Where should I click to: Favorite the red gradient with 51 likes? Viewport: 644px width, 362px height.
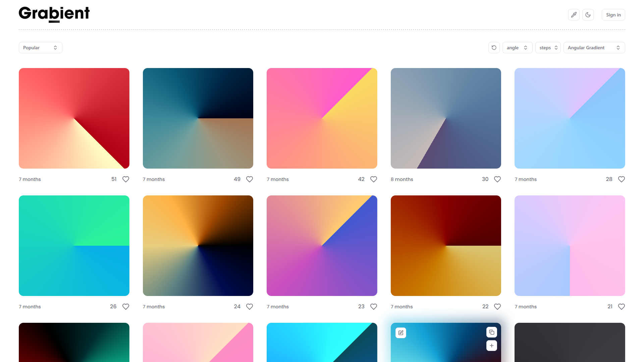point(125,179)
